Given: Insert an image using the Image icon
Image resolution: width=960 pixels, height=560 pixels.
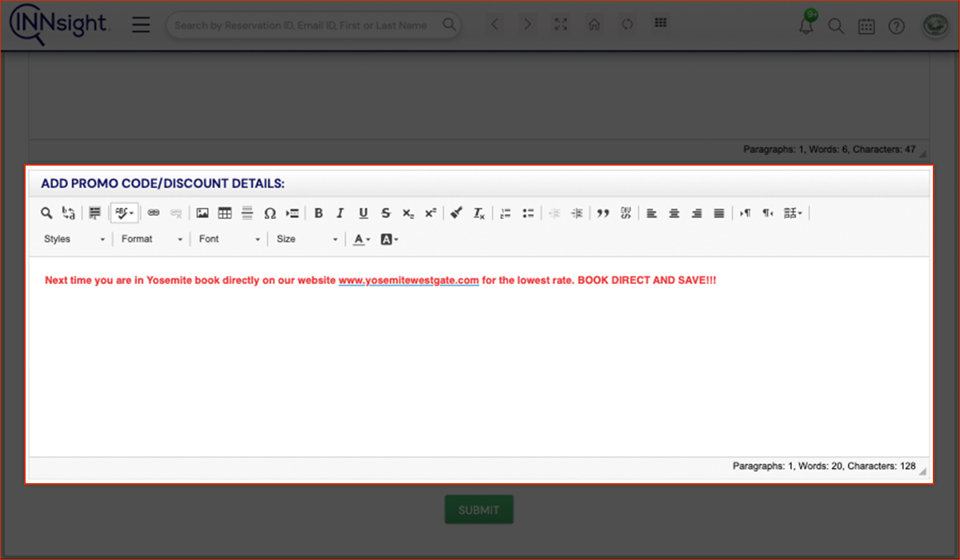Looking at the screenshot, I should 202,213.
